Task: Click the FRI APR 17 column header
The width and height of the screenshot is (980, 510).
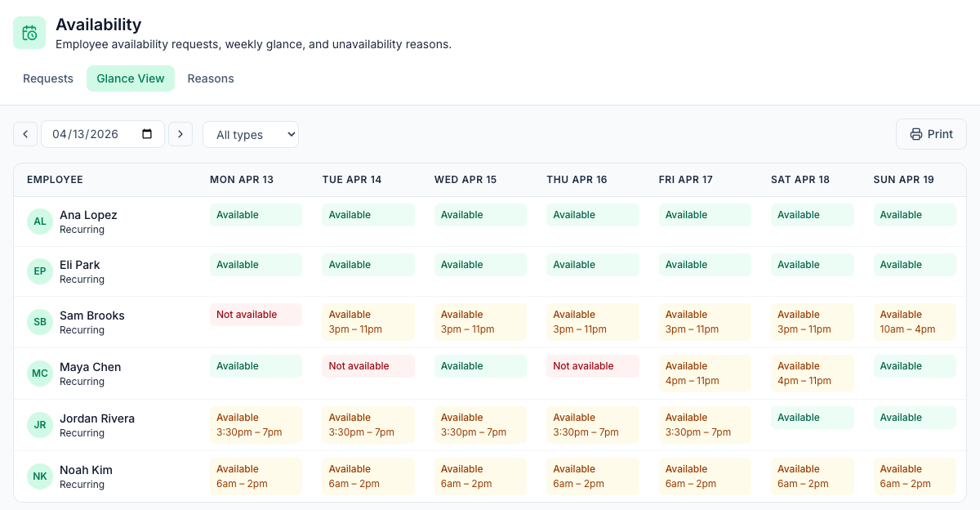Action: tap(686, 180)
